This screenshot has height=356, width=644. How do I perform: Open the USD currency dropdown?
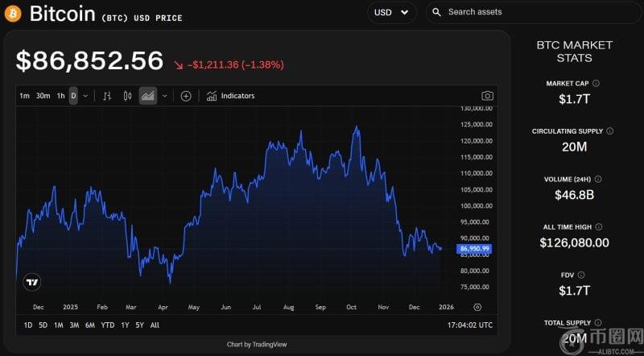391,12
